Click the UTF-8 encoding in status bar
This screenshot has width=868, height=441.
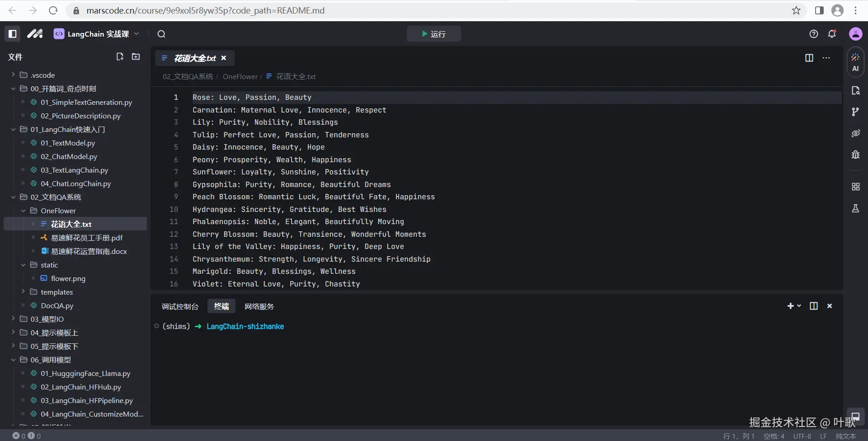(802, 436)
